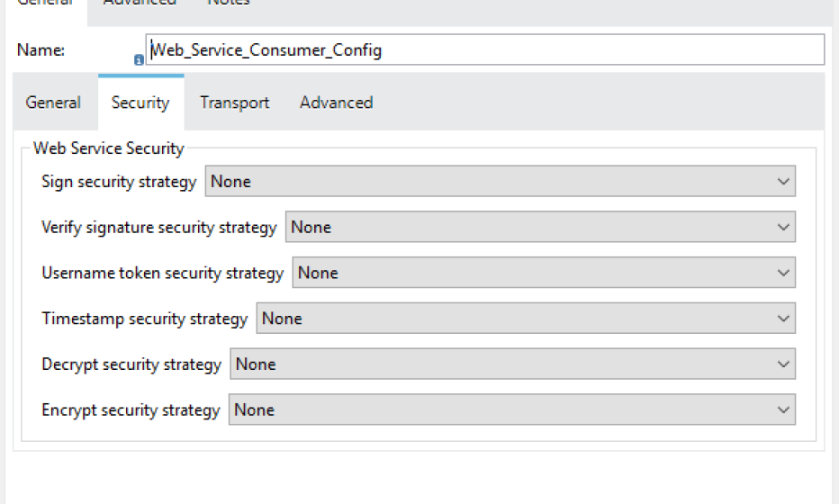Click the "Decrypt security strategy" label
839x504 pixels.
click(131, 364)
